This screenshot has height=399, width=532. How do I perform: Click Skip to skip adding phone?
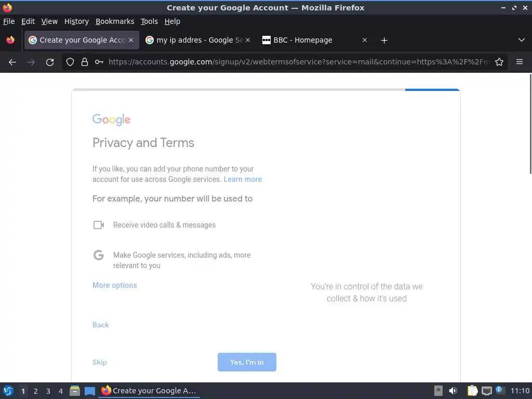coord(100,362)
